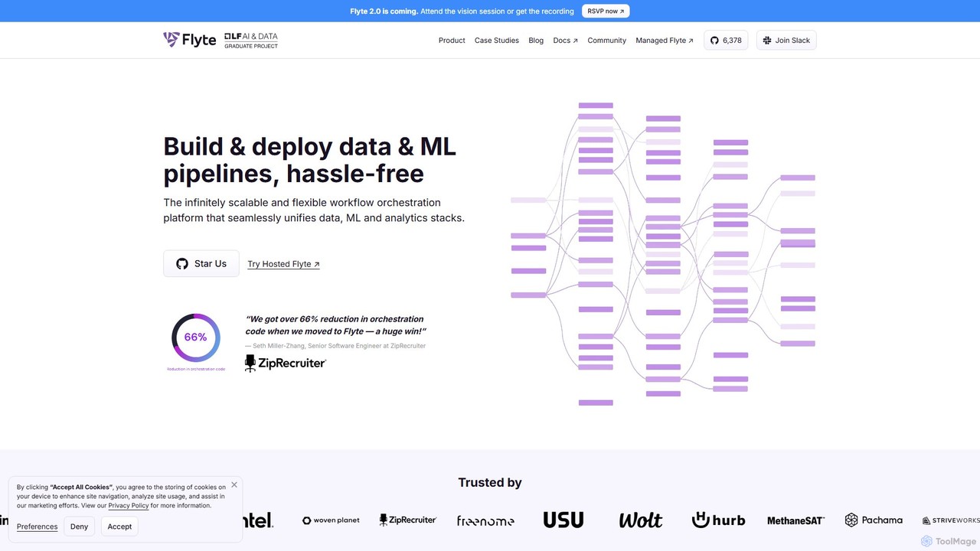Click the 66% reduction donut chart

pyautogui.click(x=196, y=337)
